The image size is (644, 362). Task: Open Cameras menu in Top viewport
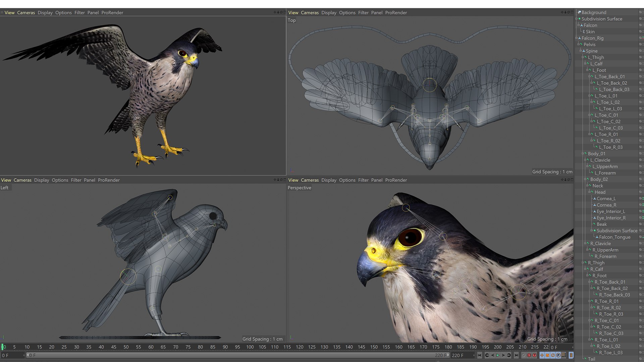[x=310, y=12]
